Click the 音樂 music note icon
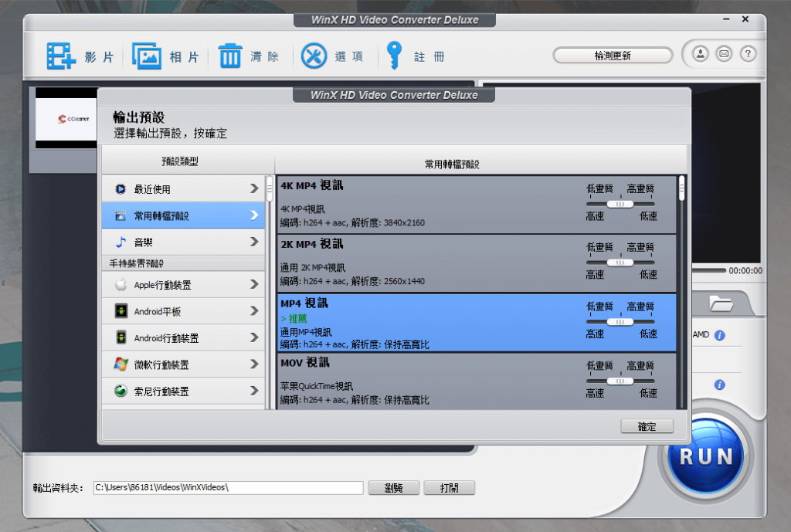 click(121, 242)
